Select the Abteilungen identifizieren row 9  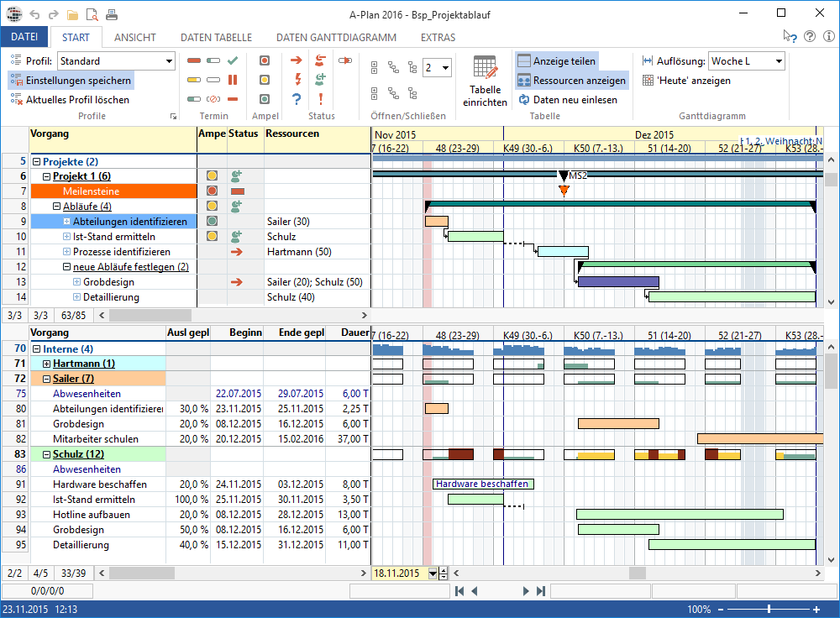click(114, 222)
